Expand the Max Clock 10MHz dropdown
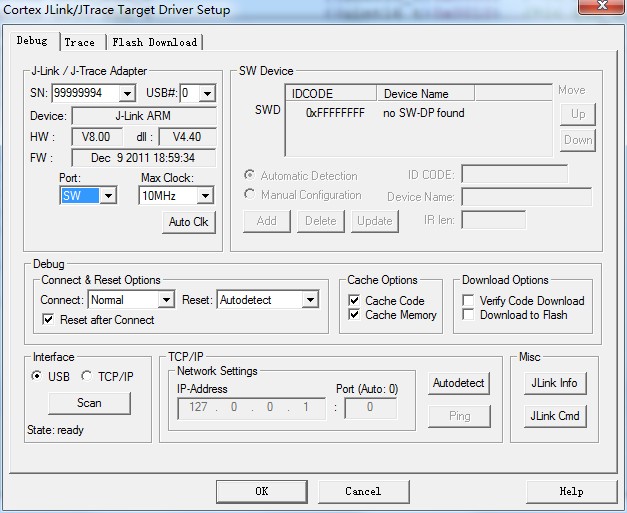Viewport: 627px width, 513px height. tap(205, 196)
